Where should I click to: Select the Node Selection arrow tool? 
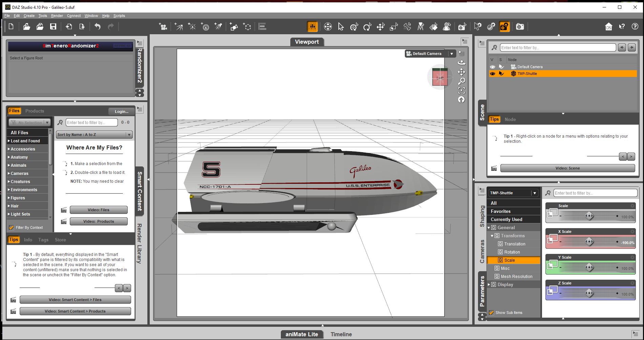[x=341, y=26]
